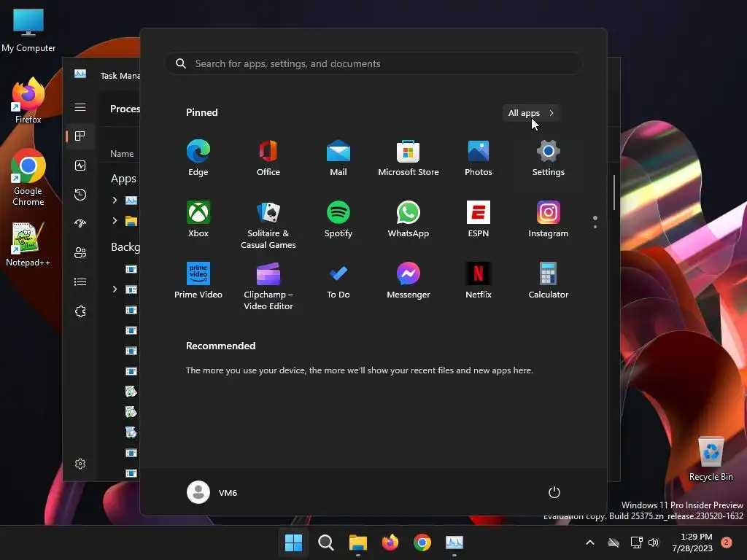Launch Spotify
Image resolution: width=747 pixels, height=560 pixels.
(338, 219)
